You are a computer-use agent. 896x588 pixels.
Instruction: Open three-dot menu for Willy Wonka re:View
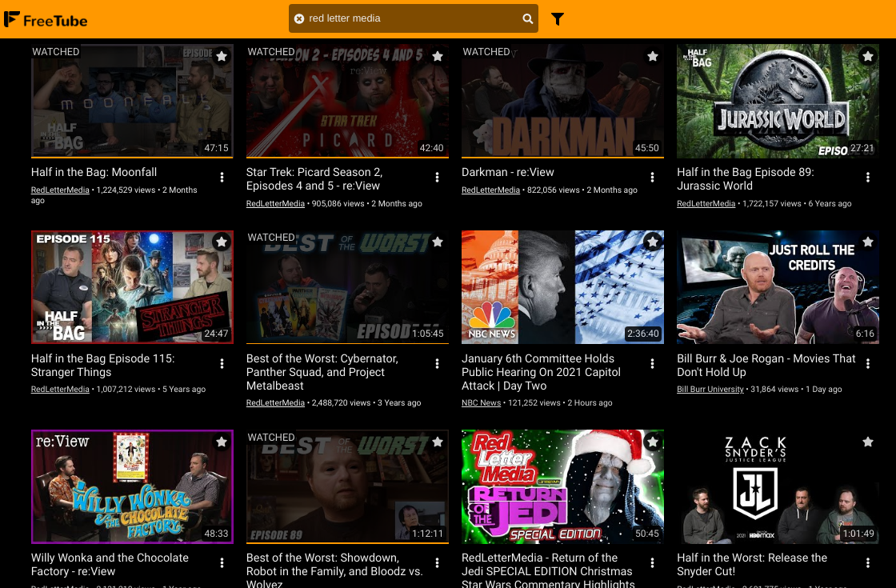(x=222, y=563)
